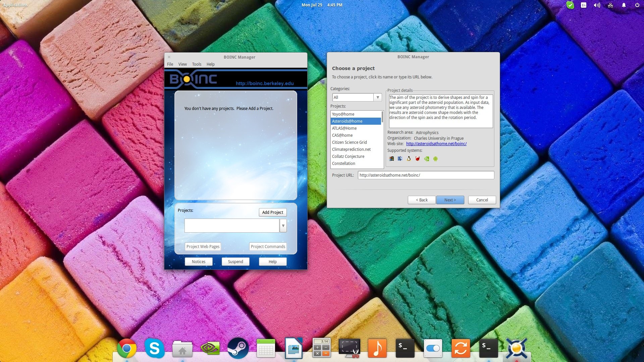Open the View menu

tap(182, 64)
